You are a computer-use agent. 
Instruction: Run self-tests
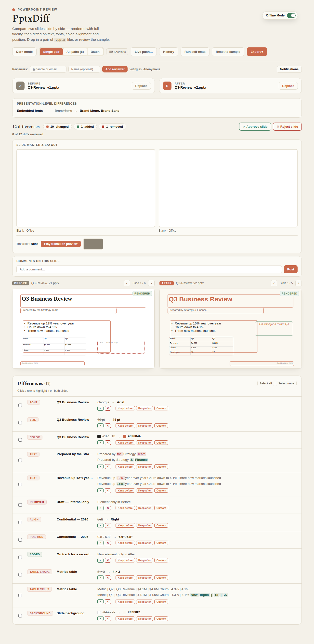click(195, 52)
